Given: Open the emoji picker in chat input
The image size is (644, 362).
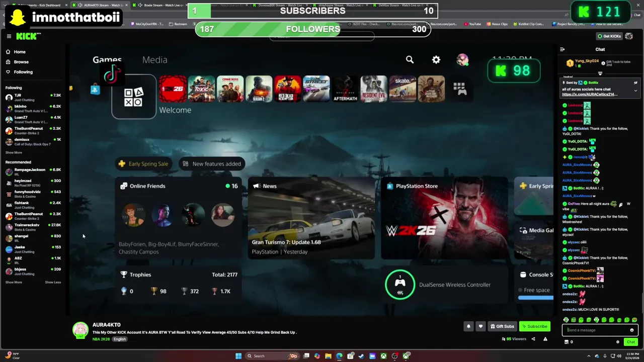Looking at the screenshot, I should 632,330.
